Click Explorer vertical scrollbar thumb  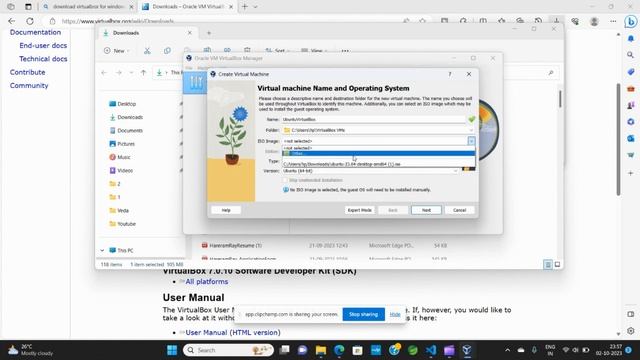(560, 99)
